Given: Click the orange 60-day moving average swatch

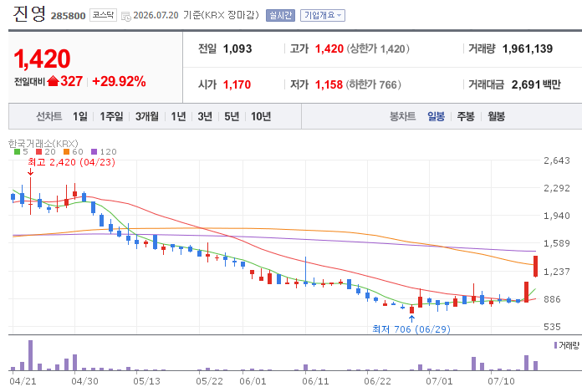Looking at the screenshot, I should [66, 151].
